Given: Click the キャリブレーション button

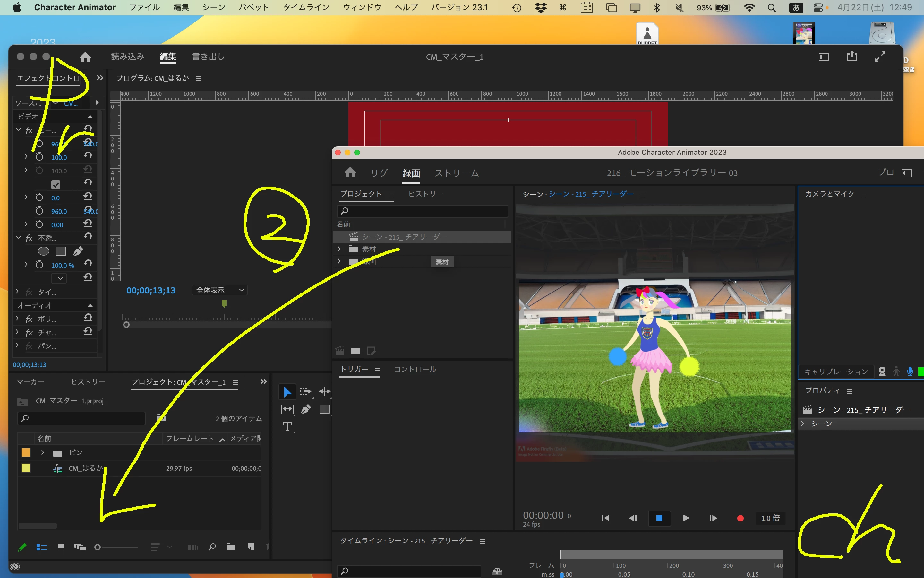Looking at the screenshot, I should point(836,372).
